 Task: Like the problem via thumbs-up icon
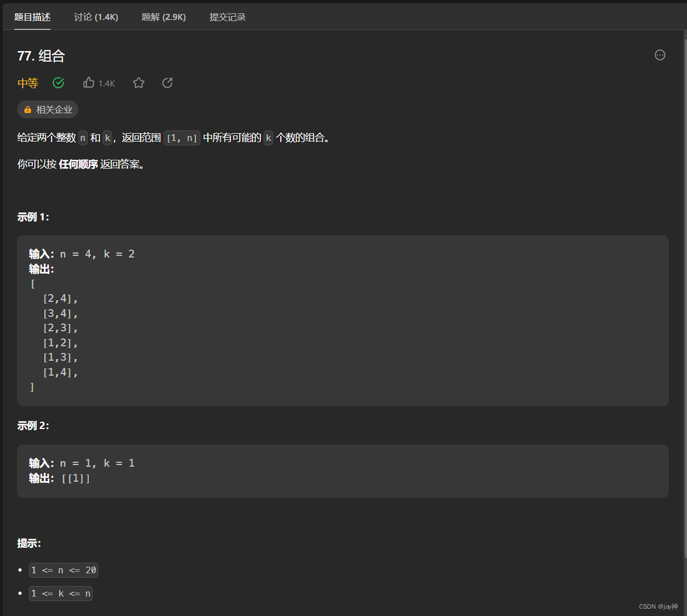pos(89,82)
